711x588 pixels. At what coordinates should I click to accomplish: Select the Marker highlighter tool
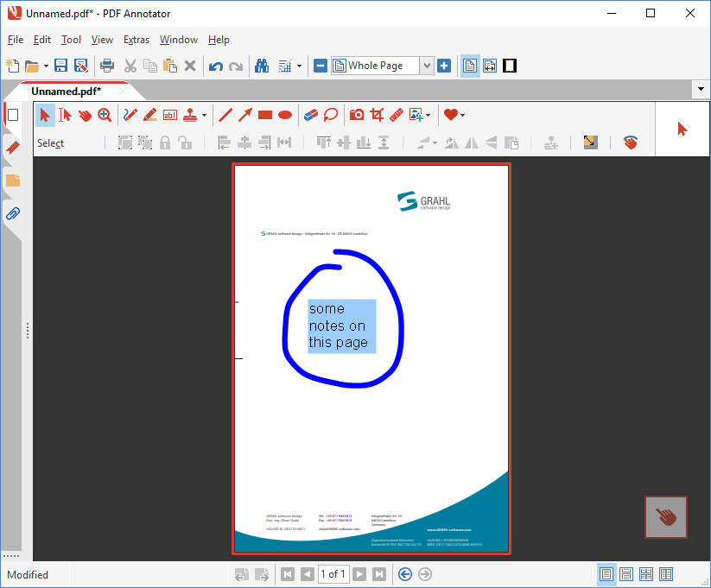[x=150, y=115]
